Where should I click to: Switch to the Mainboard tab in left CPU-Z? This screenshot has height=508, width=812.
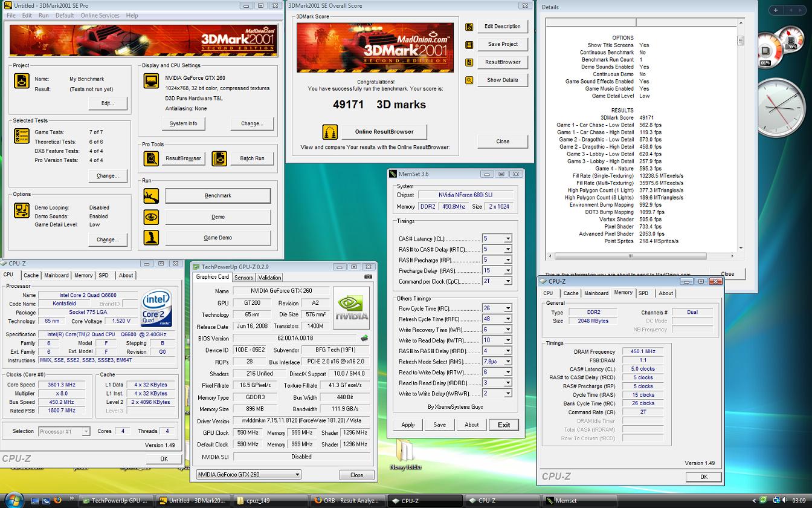pyautogui.click(x=56, y=275)
